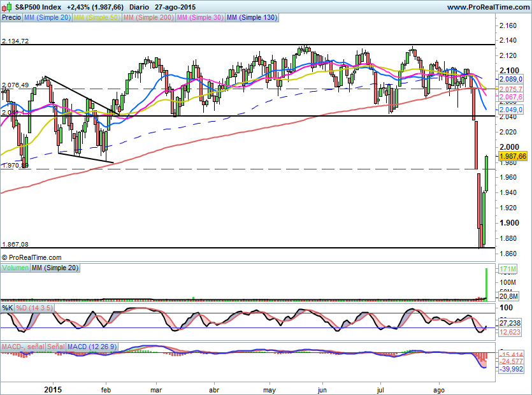Click the candlestick icon beside S&P500 Index
Image resolution: width=532 pixels, height=395 pixels.
[6, 6]
